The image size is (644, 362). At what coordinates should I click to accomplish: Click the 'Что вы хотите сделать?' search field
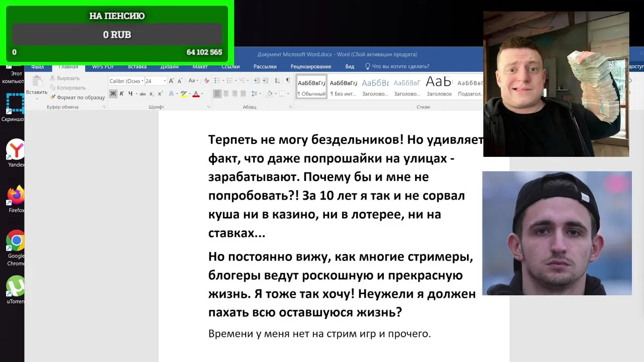(x=396, y=66)
